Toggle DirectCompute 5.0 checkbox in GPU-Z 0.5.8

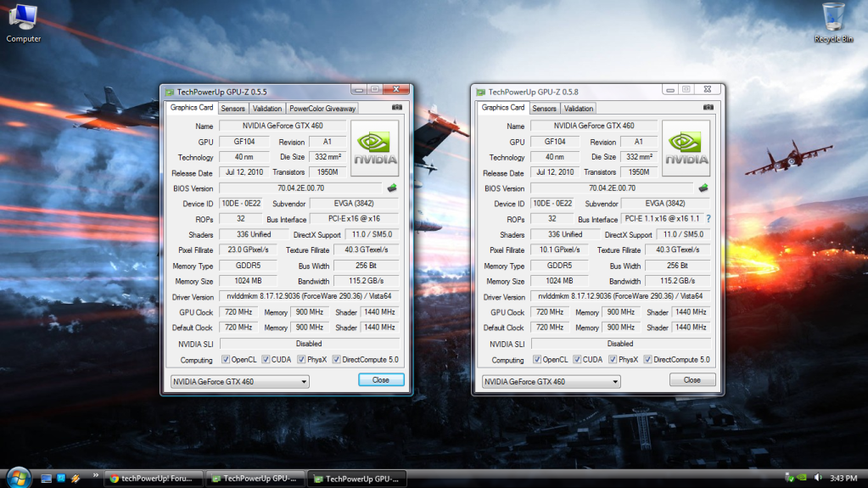coord(647,360)
